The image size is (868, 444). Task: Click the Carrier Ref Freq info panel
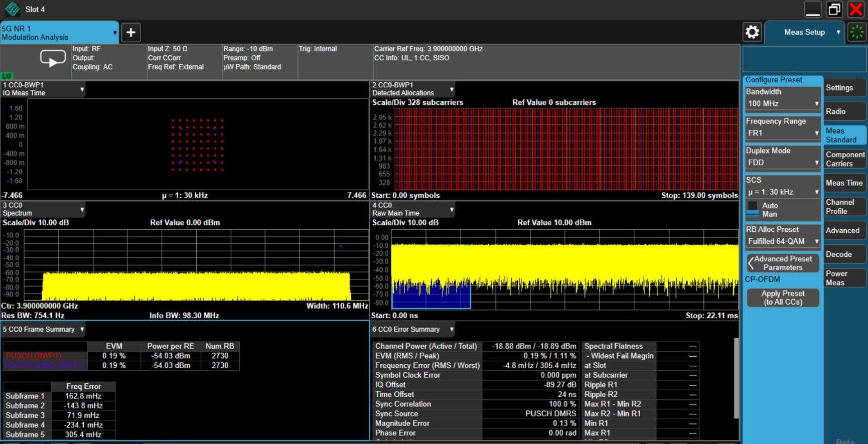coord(556,62)
